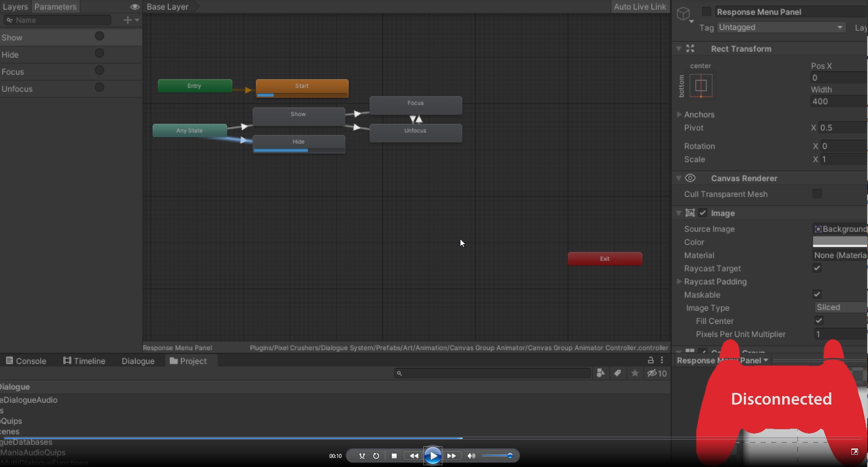Click the fast forward button
This screenshot has height=467, width=868.
[x=451, y=456]
